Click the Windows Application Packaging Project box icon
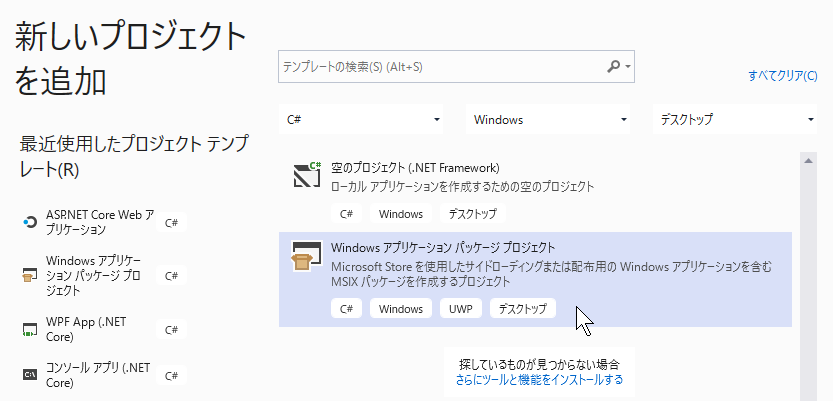 pos(307,255)
